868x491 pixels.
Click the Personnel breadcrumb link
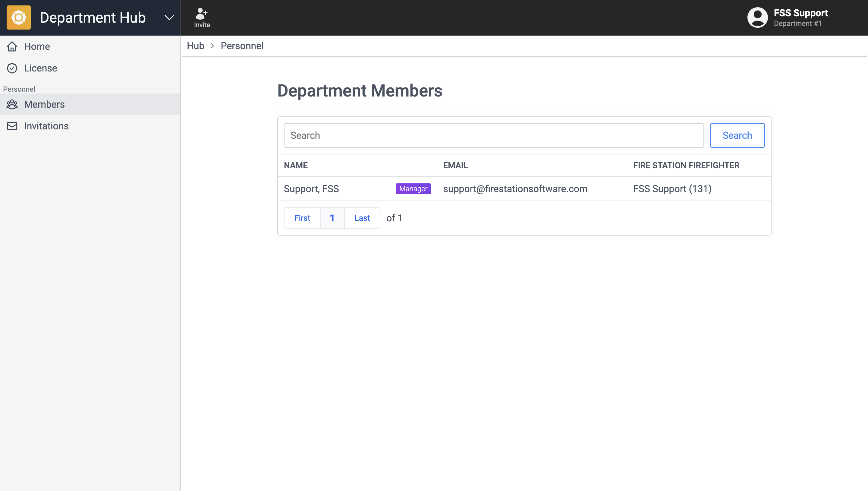(242, 46)
